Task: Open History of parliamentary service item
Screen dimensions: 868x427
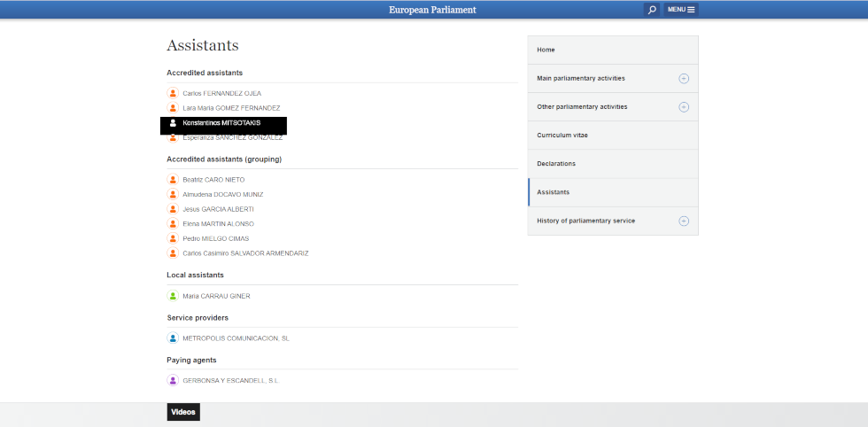Action: pyautogui.click(x=613, y=221)
